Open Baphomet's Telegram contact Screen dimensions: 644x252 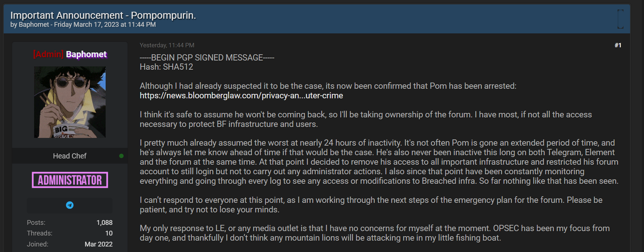69,205
